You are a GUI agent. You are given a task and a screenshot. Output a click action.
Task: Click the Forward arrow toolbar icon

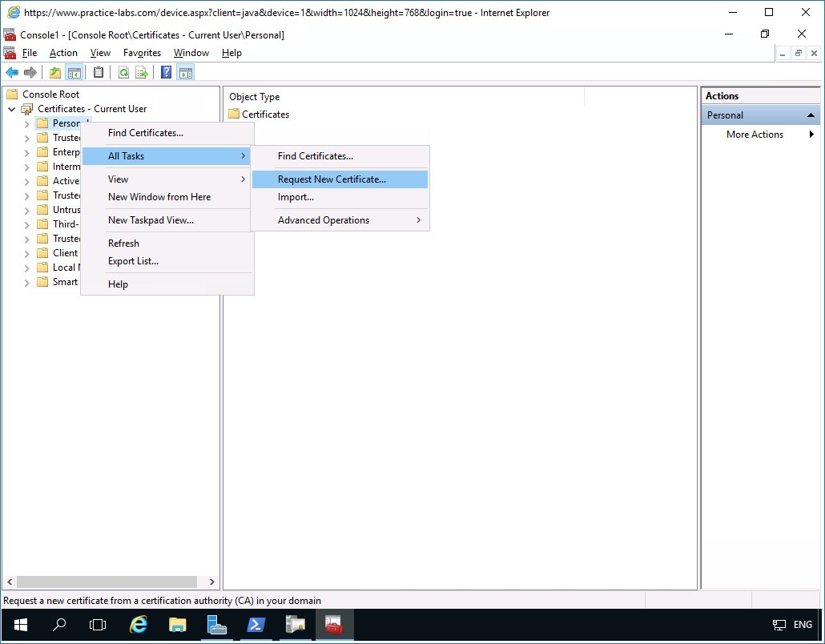pyautogui.click(x=30, y=73)
